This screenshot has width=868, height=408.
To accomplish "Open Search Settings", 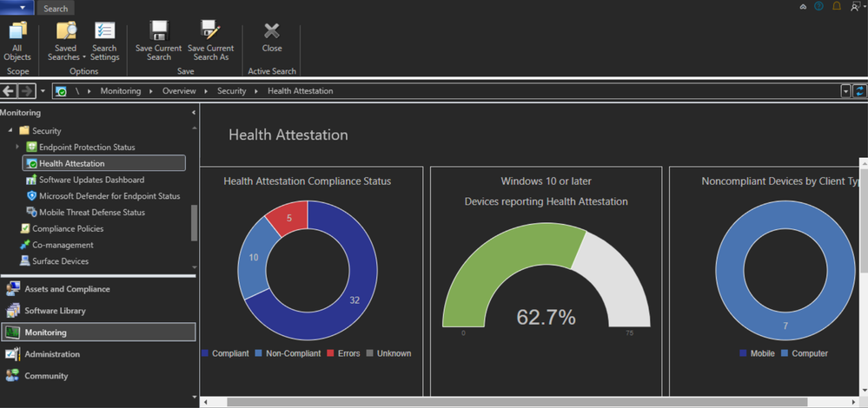I will [x=104, y=42].
